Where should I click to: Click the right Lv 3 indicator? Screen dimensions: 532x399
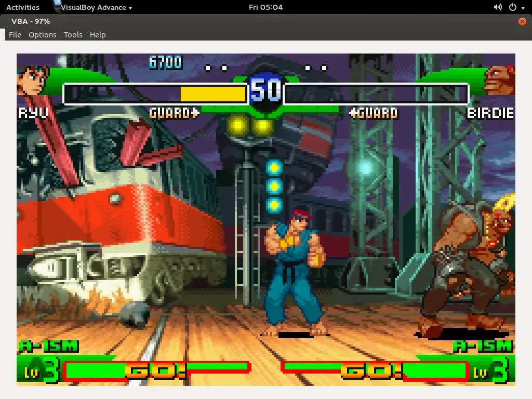click(x=491, y=370)
